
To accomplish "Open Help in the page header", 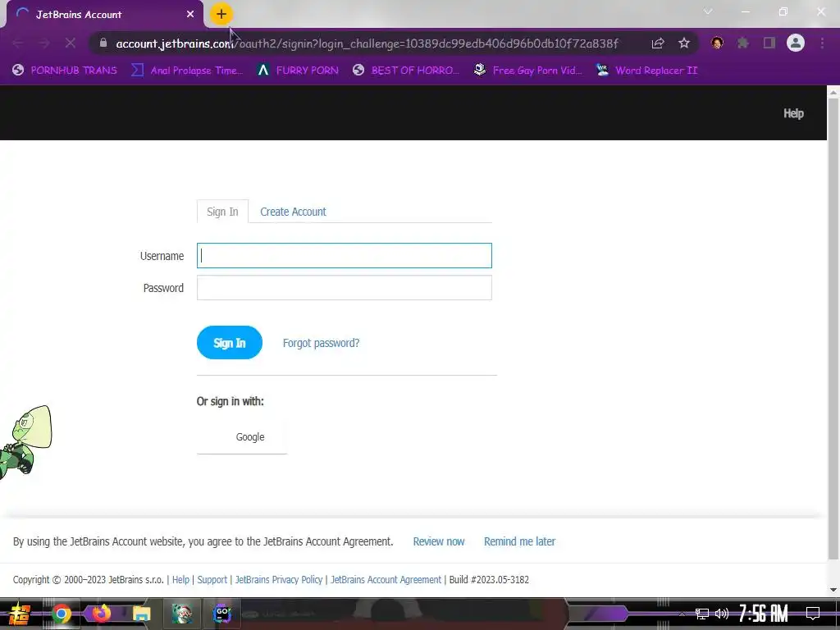I will click(x=793, y=113).
